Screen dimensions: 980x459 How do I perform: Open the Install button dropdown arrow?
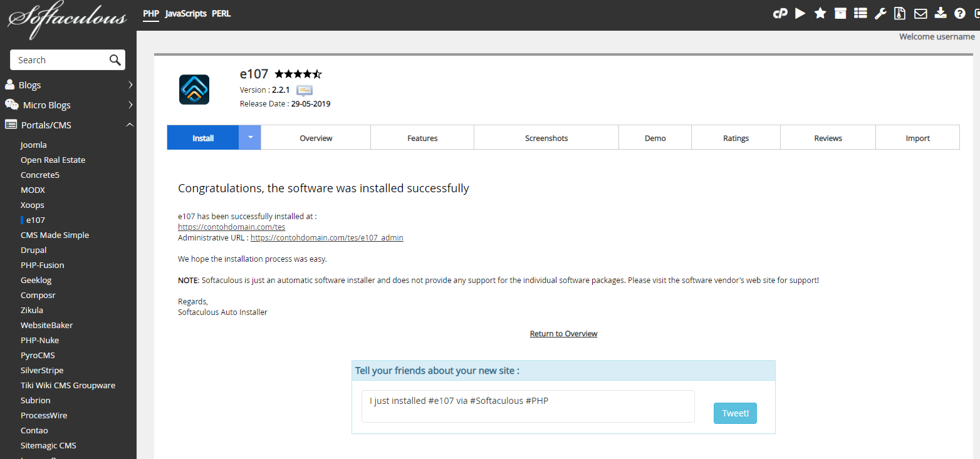250,137
